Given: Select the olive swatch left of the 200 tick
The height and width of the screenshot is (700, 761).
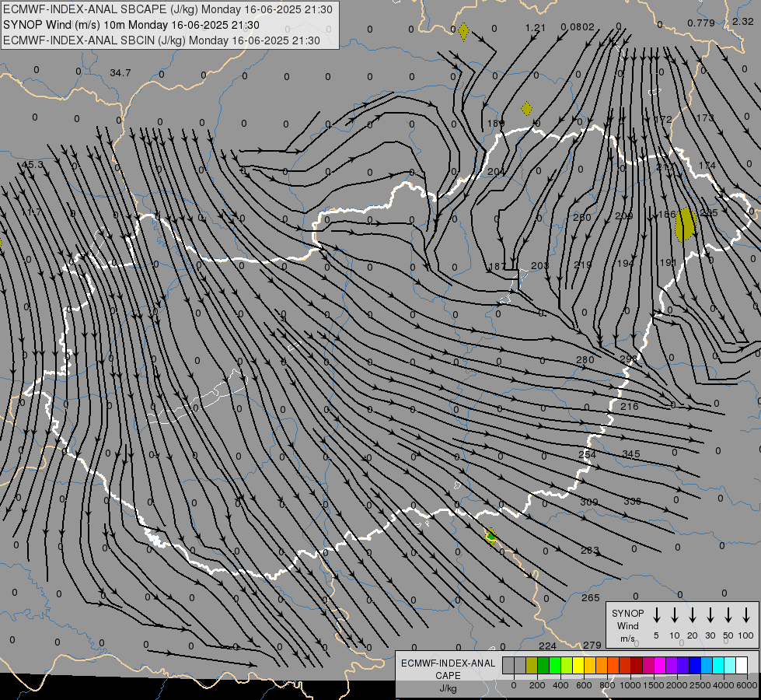Looking at the screenshot, I should 532,666.
